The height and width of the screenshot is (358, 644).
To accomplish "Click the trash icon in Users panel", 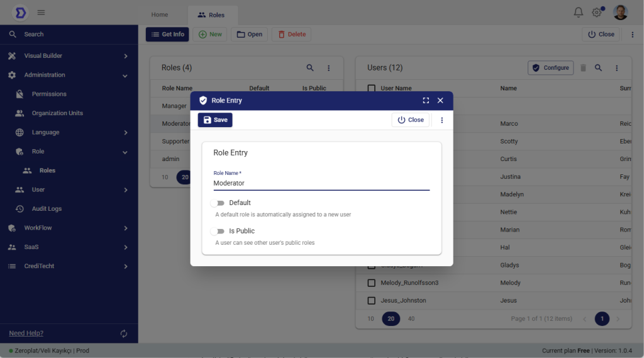I will point(583,68).
